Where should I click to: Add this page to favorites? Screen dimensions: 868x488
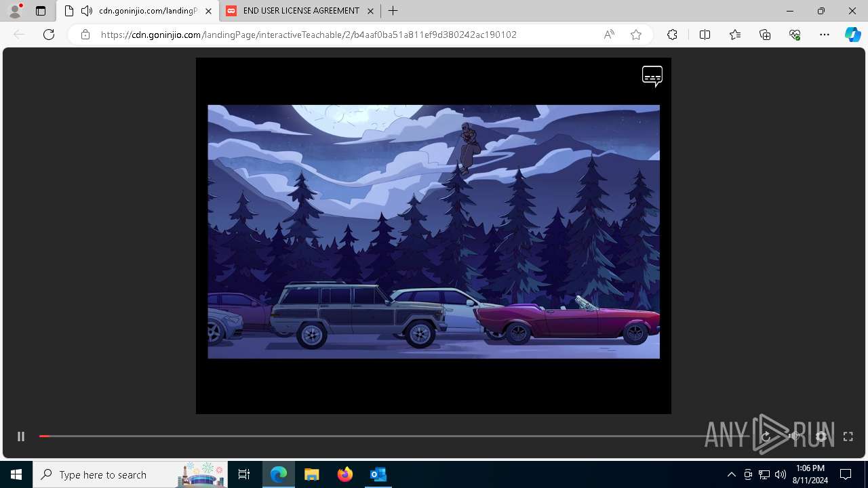[636, 35]
